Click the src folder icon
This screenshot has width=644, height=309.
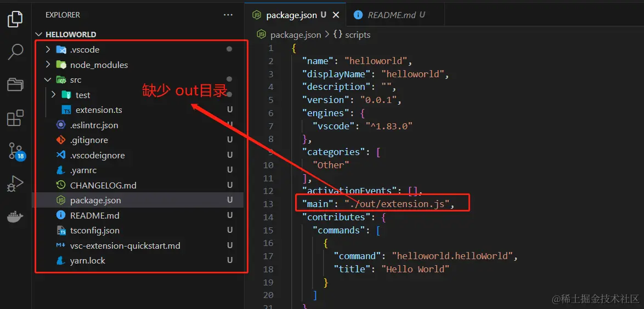tap(61, 79)
